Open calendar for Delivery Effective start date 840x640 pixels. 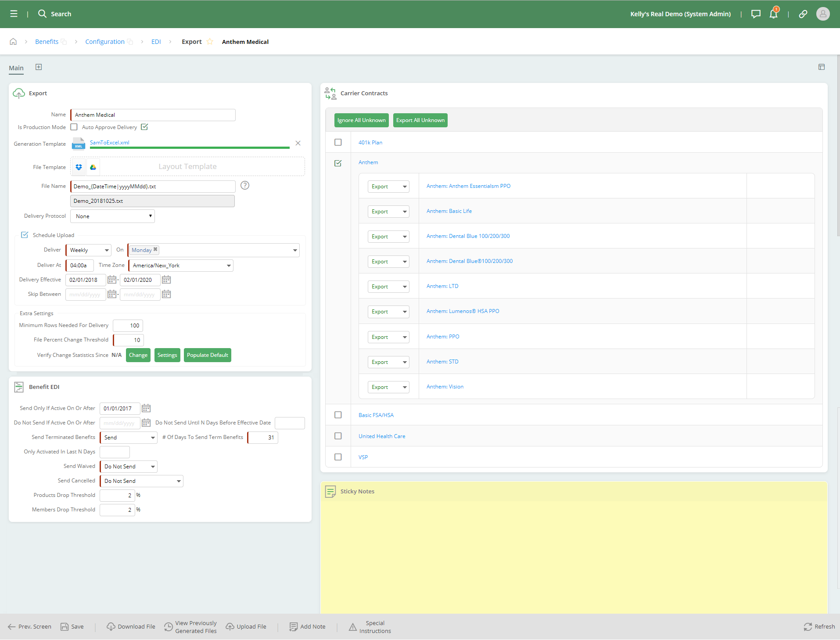112,280
